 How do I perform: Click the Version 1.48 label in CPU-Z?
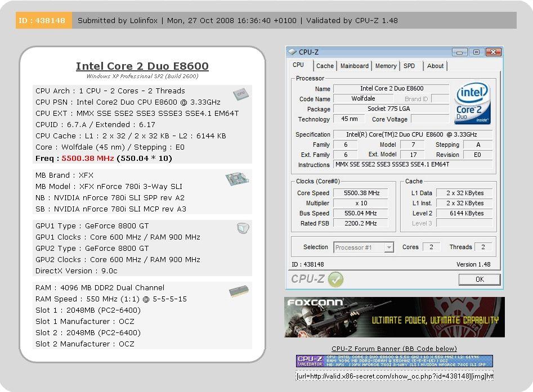(473, 264)
